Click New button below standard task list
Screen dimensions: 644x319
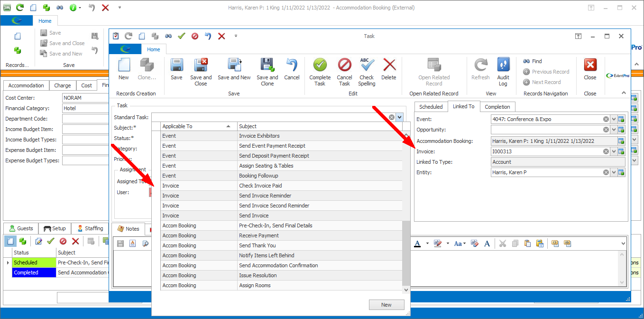[x=386, y=305]
